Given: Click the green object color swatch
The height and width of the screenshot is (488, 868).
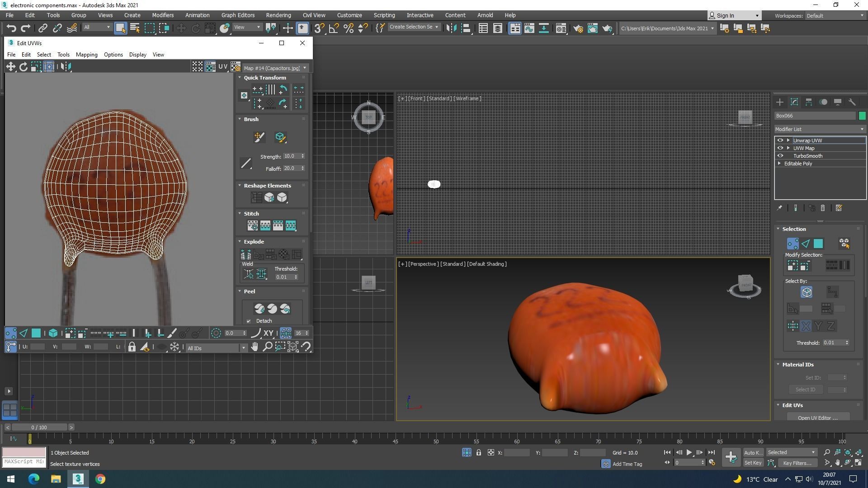Looking at the screenshot, I should click(x=862, y=116).
